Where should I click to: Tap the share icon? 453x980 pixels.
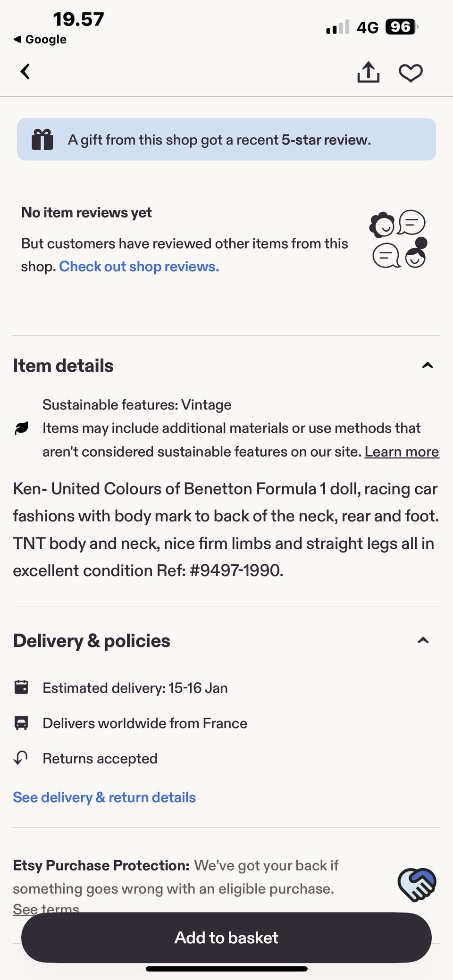368,73
